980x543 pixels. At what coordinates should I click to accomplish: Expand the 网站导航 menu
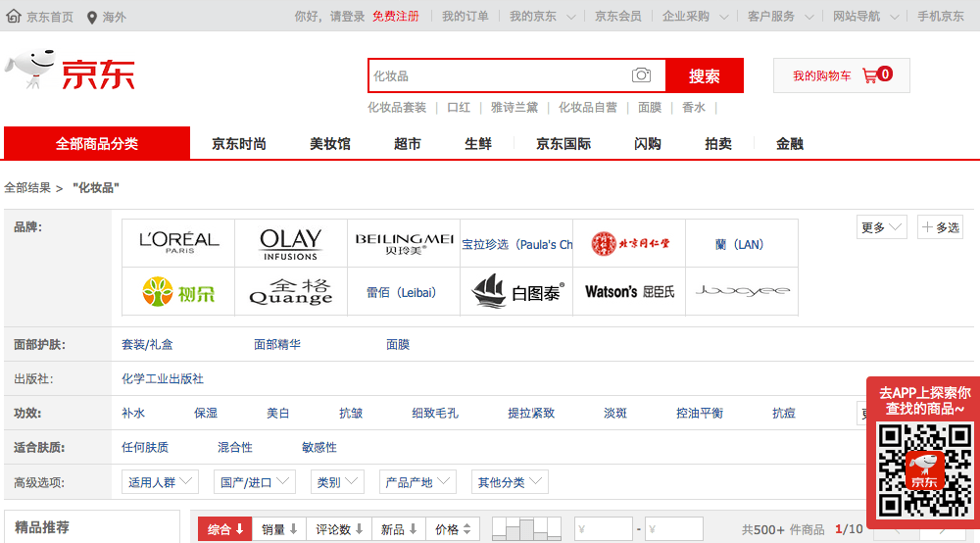click(x=865, y=17)
